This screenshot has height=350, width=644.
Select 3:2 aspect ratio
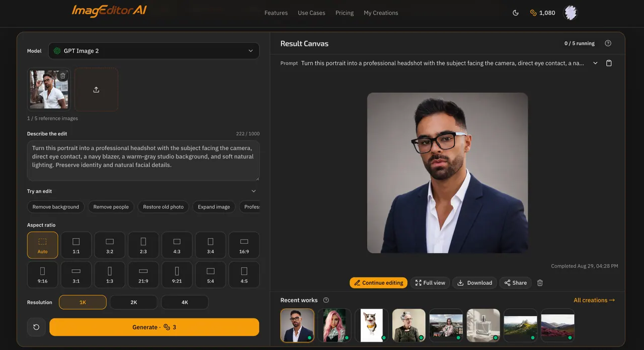pyautogui.click(x=110, y=245)
